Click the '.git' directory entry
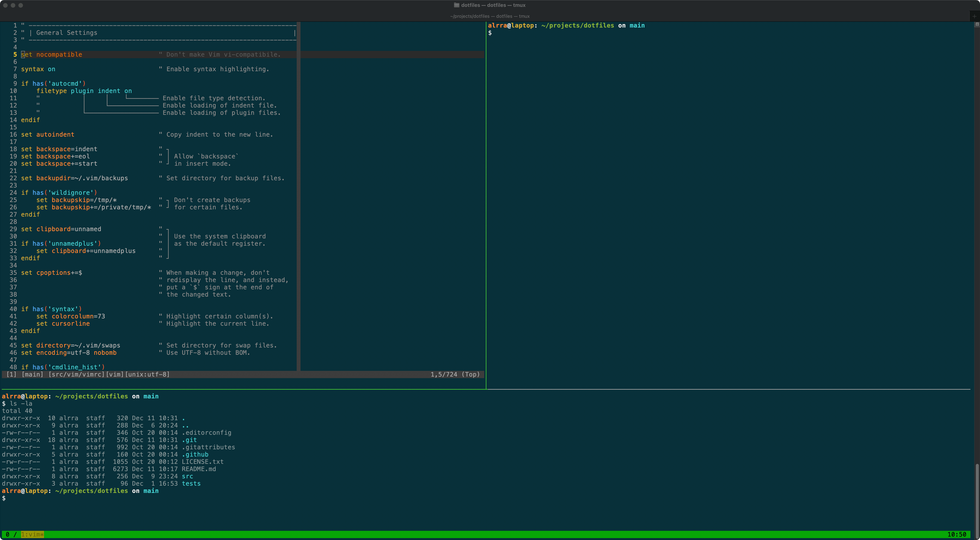 [189, 440]
